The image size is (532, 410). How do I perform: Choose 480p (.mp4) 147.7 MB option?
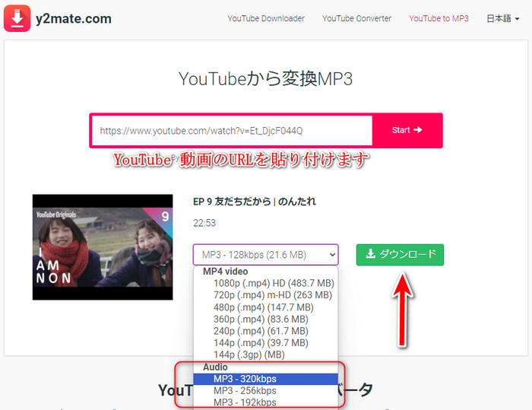click(x=266, y=307)
